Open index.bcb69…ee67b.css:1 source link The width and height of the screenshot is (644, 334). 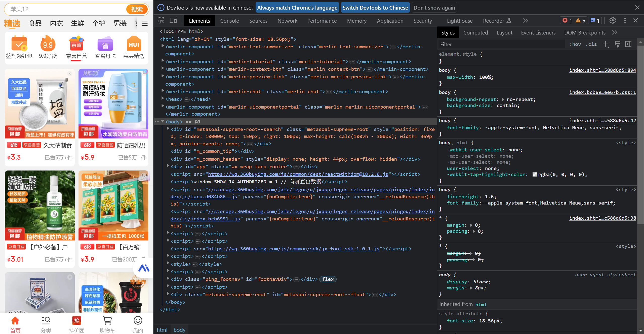602,92
